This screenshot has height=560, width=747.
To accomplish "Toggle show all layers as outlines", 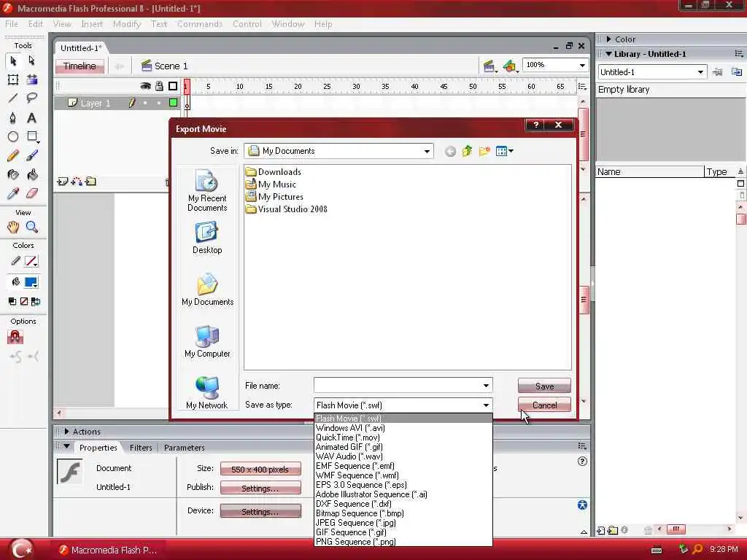I will point(173,86).
